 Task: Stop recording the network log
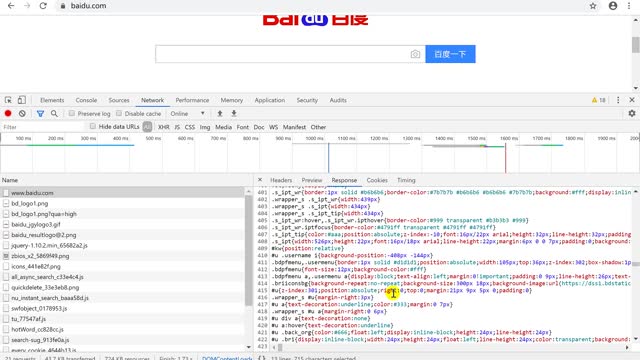point(8,113)
